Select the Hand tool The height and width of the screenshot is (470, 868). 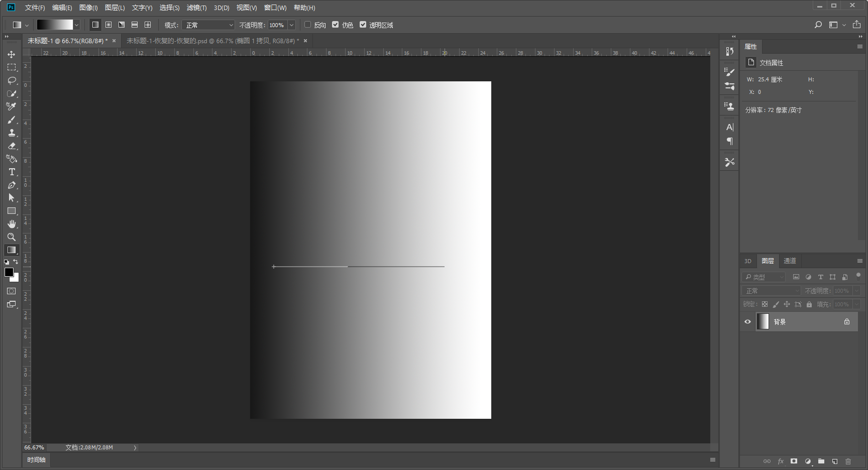click(12, 224)
